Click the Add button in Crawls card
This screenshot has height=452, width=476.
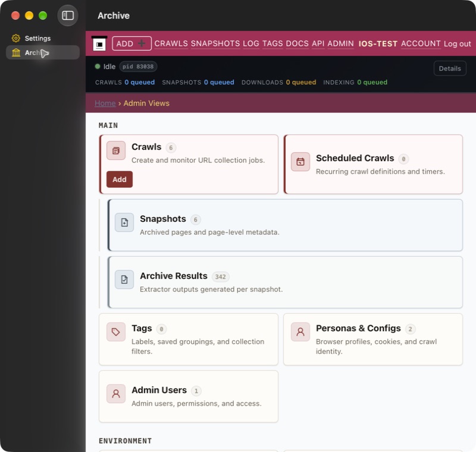120,179
